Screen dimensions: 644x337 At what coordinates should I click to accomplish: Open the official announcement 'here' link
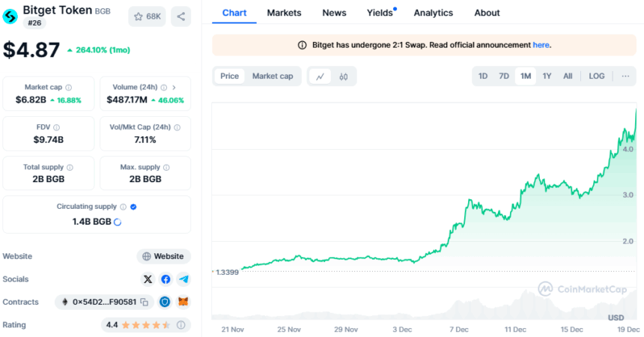coord(541,45)
